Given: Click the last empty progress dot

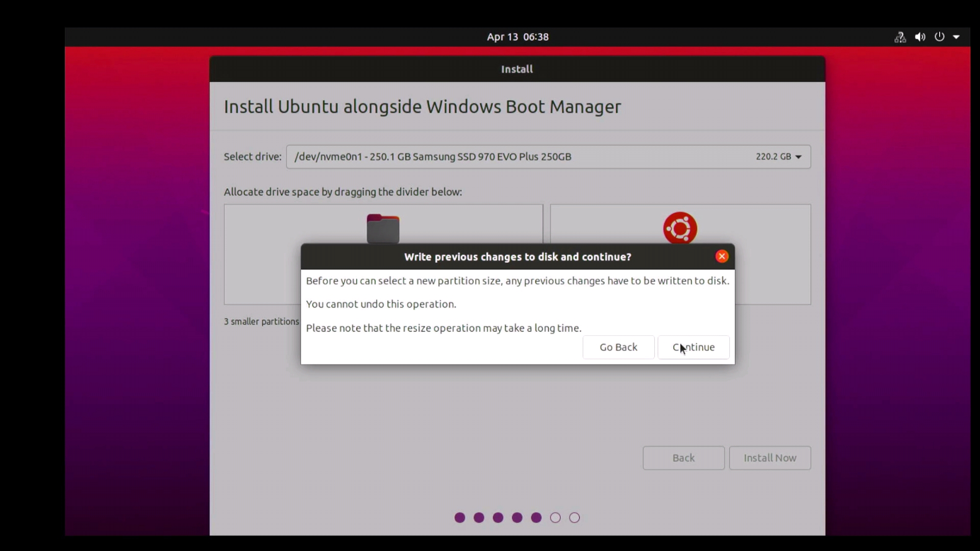Looking at the screenshot, I should pyautogui.click(x=574, y=518).
